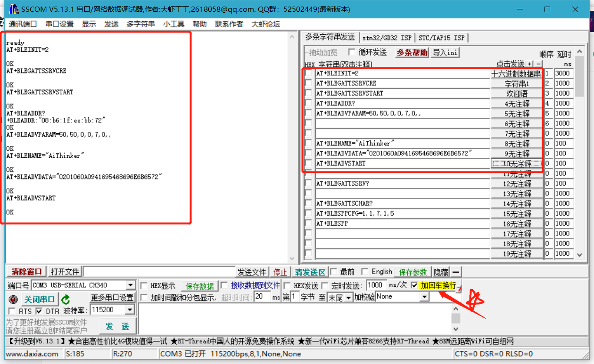Open the 多字符串 menu
The height and width of the screenshot is (364, 594).
coord(140,24)
